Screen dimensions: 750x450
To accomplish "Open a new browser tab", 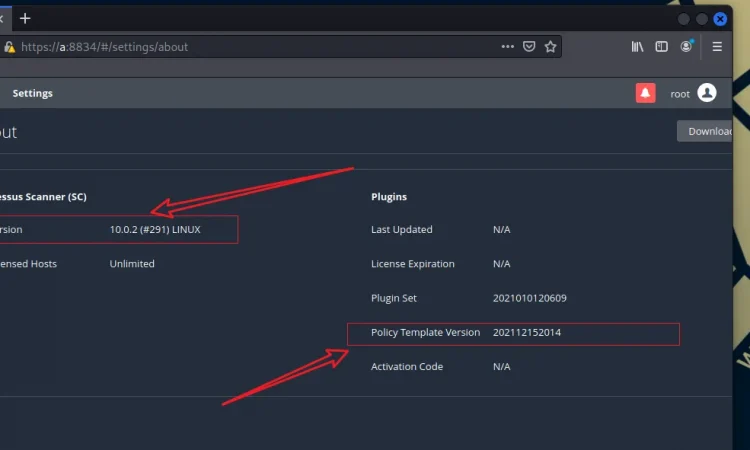I will 25,19.
